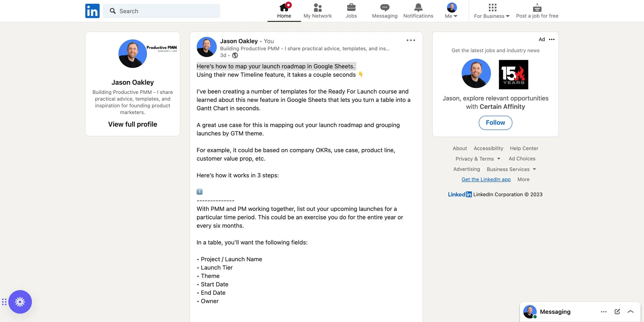Viewport: 644px width, 322px height.
Task: Click the Messaging overlay title
Action: [x=555, y=312]
